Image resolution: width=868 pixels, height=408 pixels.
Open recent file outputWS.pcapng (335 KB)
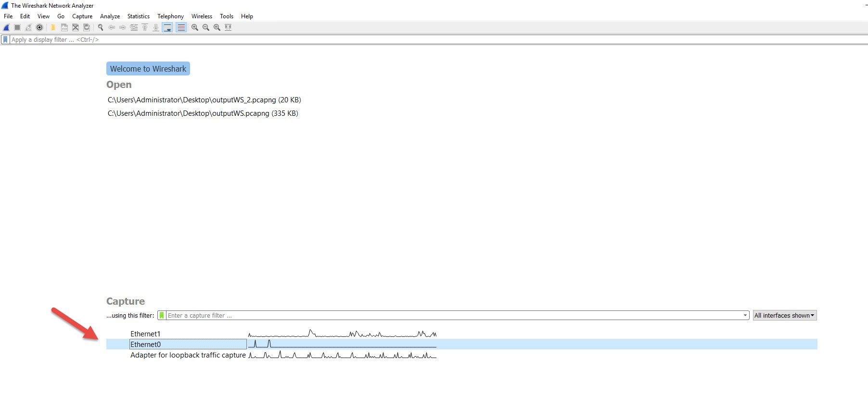(203, 113)
